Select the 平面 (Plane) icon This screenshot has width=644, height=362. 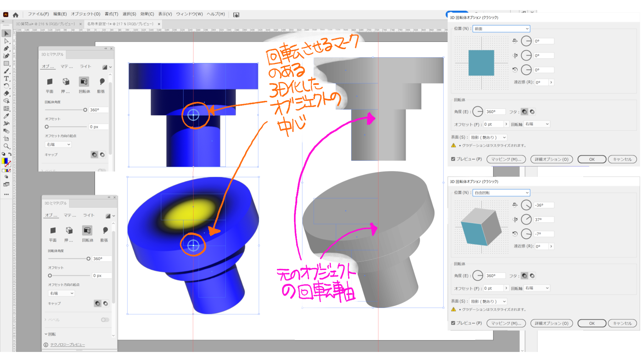(50, 82)
